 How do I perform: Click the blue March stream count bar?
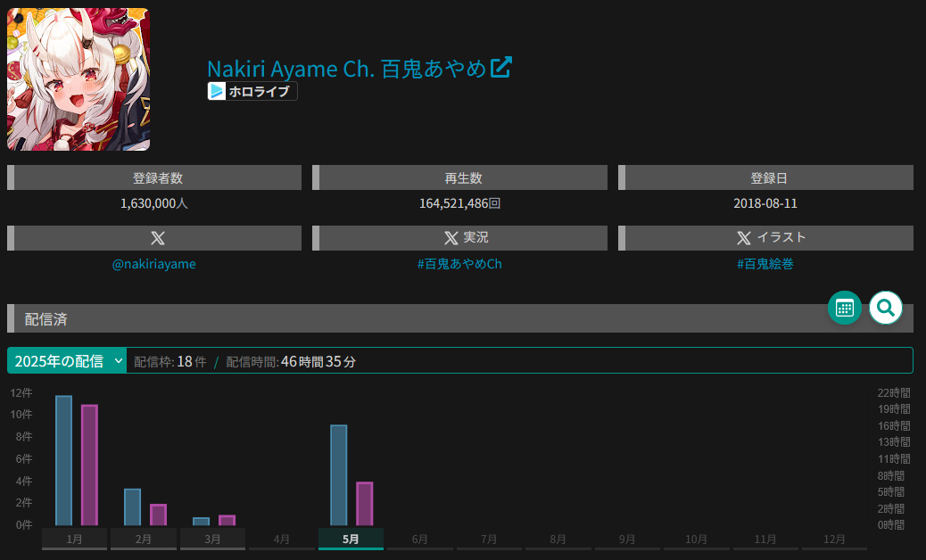202,522
